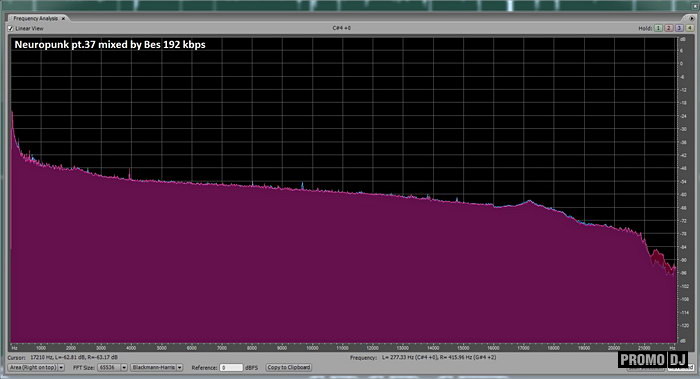
Task: Open the panel flyout menu arrow
Action: [x=691, y=19]
